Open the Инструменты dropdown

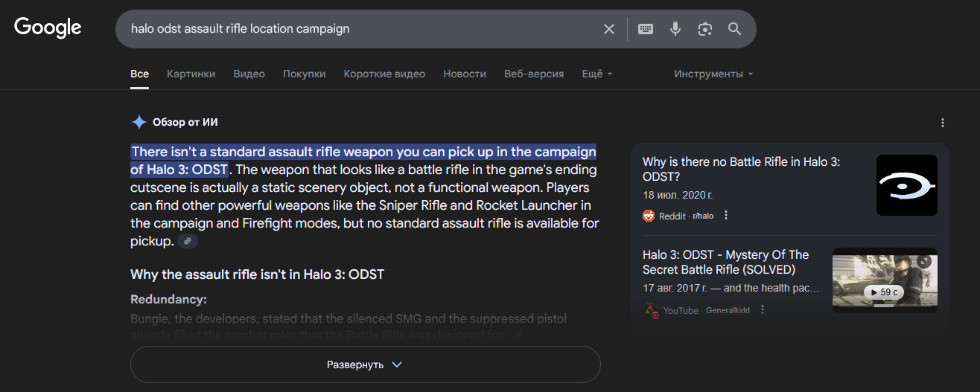[x=713, y=74]
